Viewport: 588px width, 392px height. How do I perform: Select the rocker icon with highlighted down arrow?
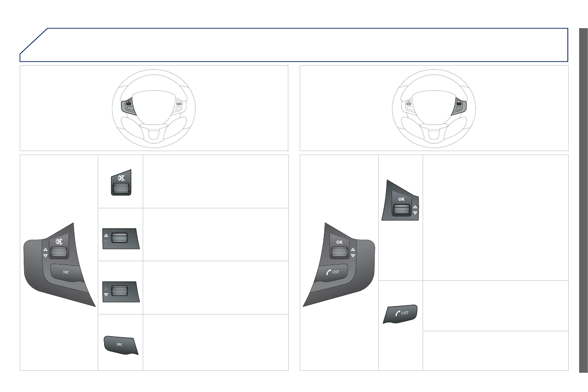tap(121, 291)
